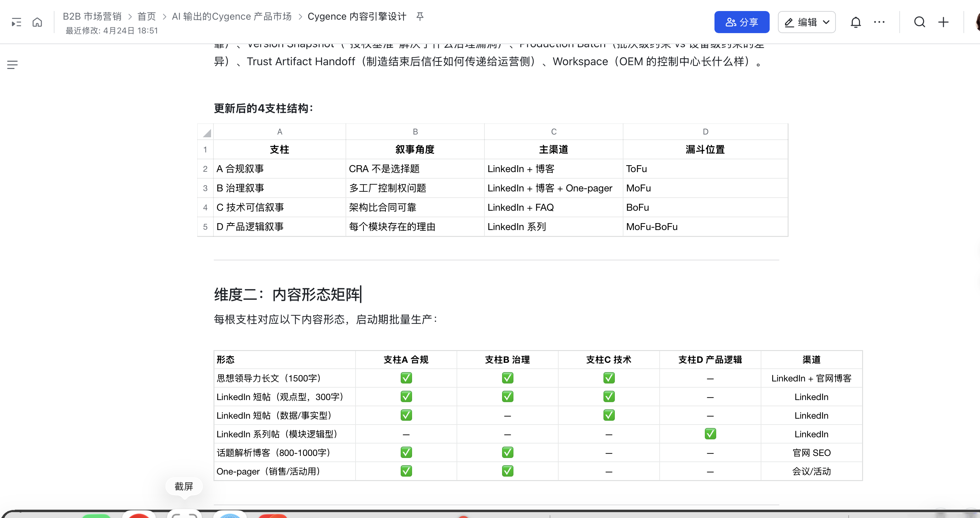The width and height of the screenshot is (980, 518).
Task: Click cell '架构比合同可靠'
Action: pyautogui.click(x=415, y=207)
